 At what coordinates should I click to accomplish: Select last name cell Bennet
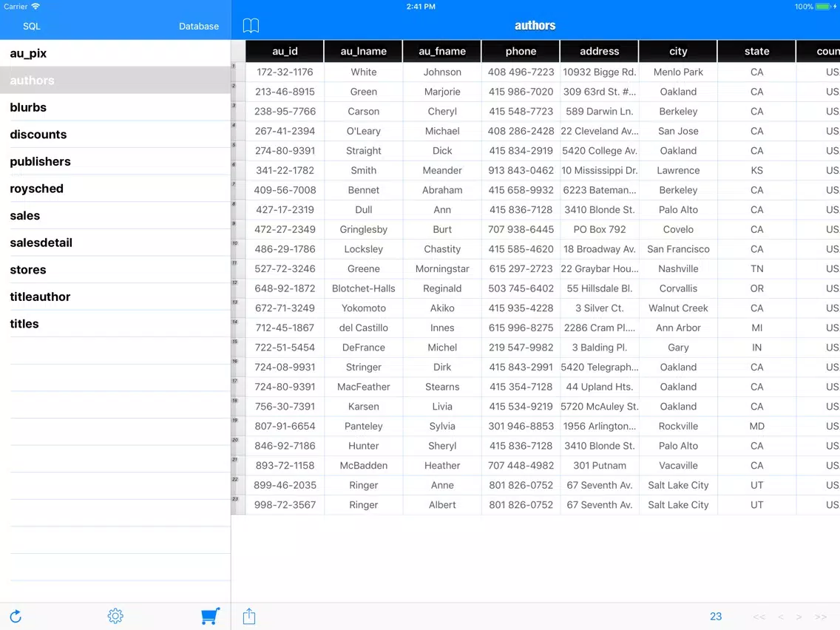363,190
